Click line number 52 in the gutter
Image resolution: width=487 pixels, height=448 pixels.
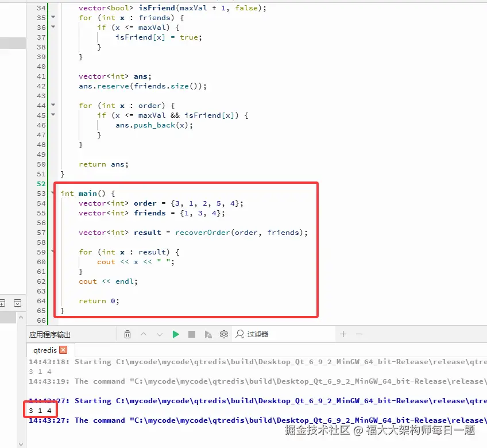tap(41, 184)
